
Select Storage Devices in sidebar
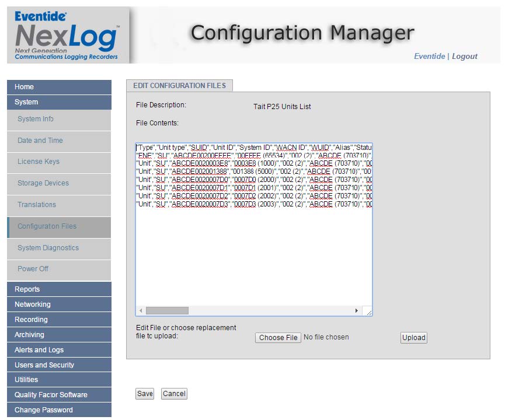coord(58,183)
